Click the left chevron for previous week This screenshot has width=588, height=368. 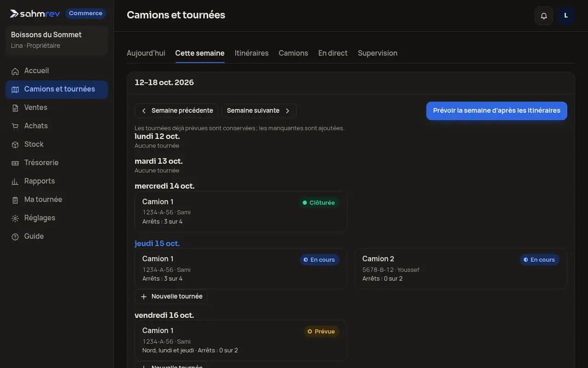tap(144, 111)
